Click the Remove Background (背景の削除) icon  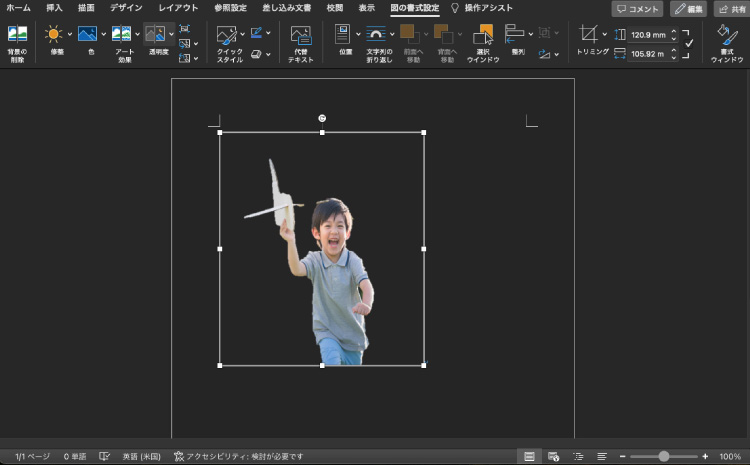(17, 35)
